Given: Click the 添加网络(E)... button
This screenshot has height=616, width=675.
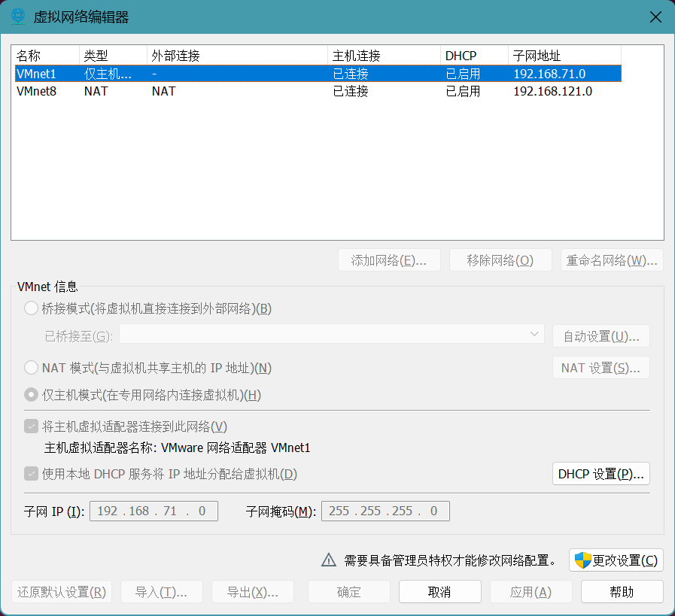Looking at the screenshot, I should 389,260.
